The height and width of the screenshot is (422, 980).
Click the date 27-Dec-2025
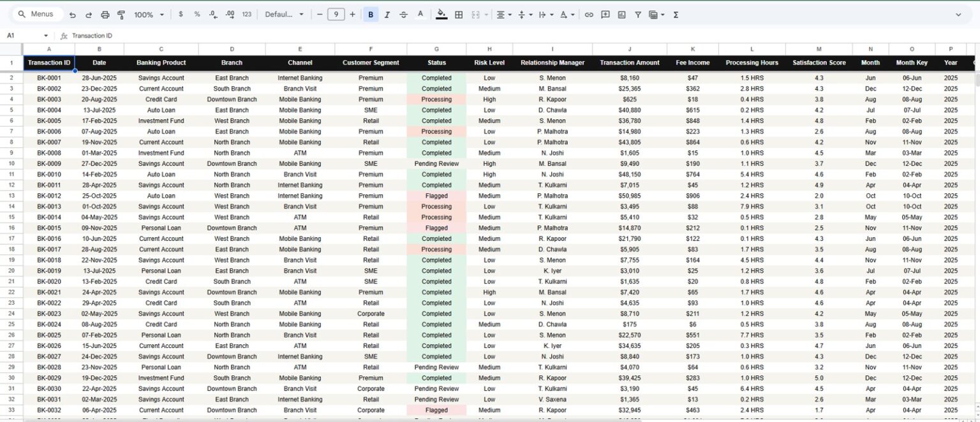[x=100, y=164]
